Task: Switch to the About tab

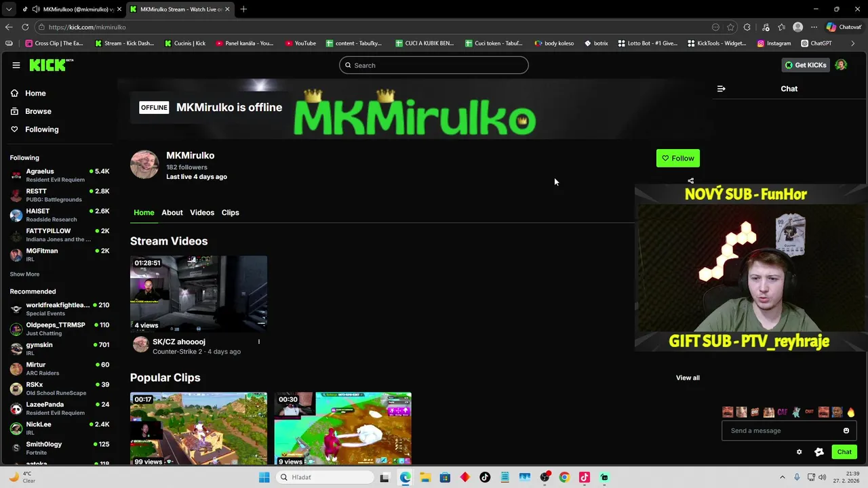Action: 172,213
